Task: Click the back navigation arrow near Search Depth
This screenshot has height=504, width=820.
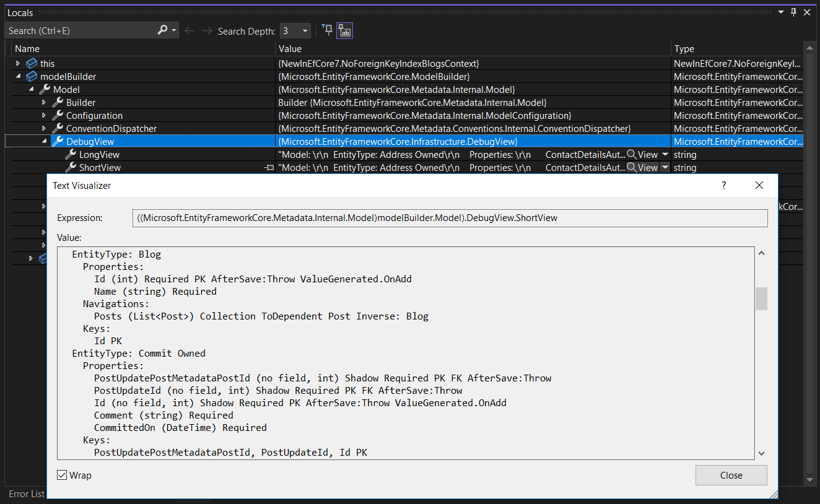Action: [x=190, y=30]
